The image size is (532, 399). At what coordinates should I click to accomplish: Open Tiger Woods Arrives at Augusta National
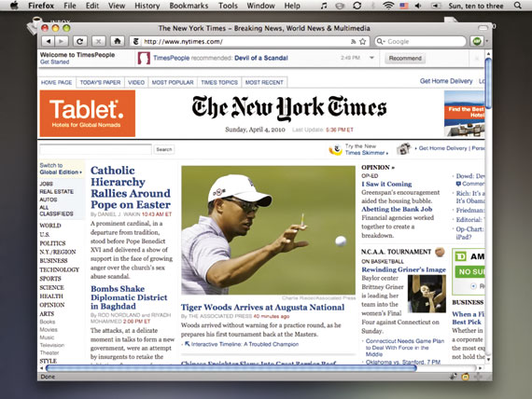[x=262, y=307]
